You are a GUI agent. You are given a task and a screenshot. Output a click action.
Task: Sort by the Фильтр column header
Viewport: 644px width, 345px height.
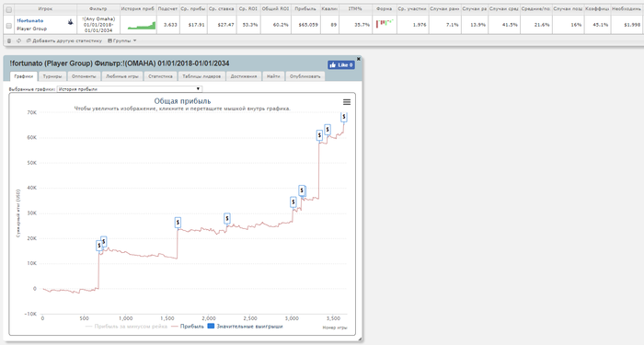98,8
